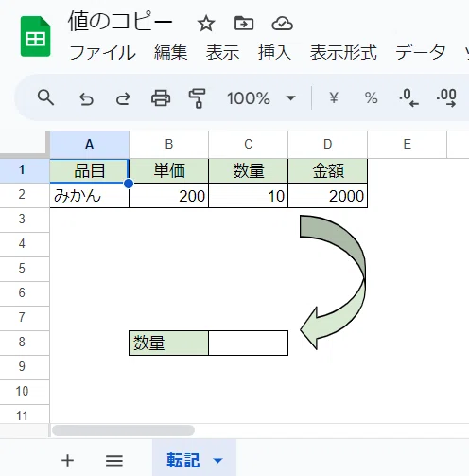Select row 8 header
The image size is (469, 476).
(25, 343)
